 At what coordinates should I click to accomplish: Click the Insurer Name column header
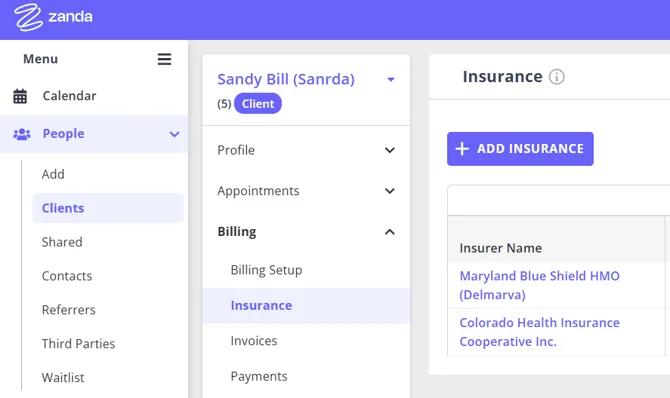500,248
